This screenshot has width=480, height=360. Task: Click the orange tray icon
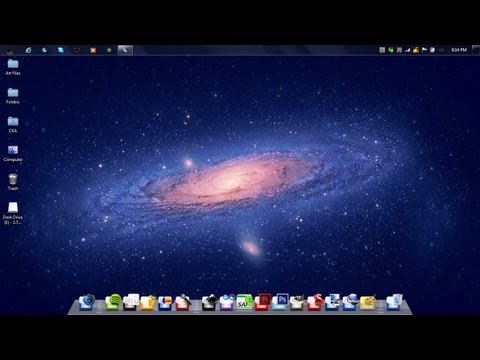point(416,50)
